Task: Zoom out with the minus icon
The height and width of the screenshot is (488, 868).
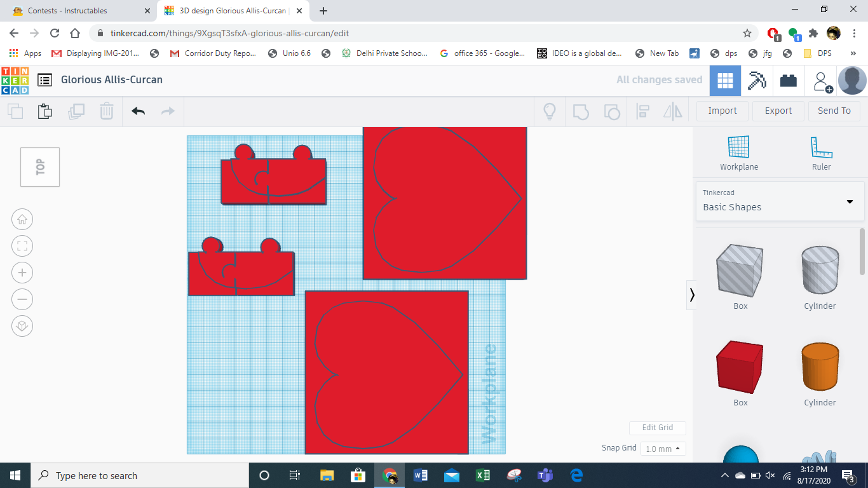Action: pyautogui.click(x=22, y=299)
